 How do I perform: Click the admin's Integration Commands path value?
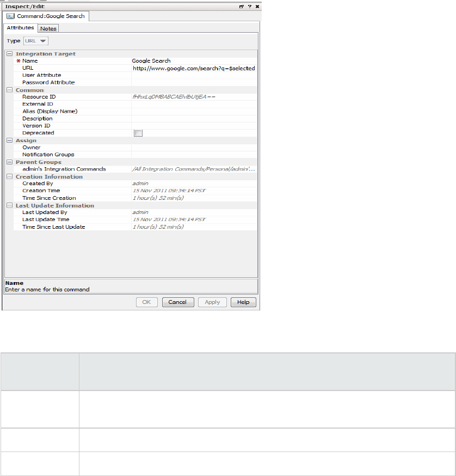(x=193, y=169)
